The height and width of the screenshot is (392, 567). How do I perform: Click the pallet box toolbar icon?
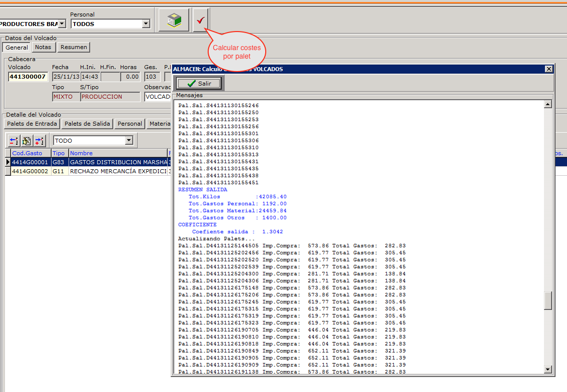[x=174, y=21]
